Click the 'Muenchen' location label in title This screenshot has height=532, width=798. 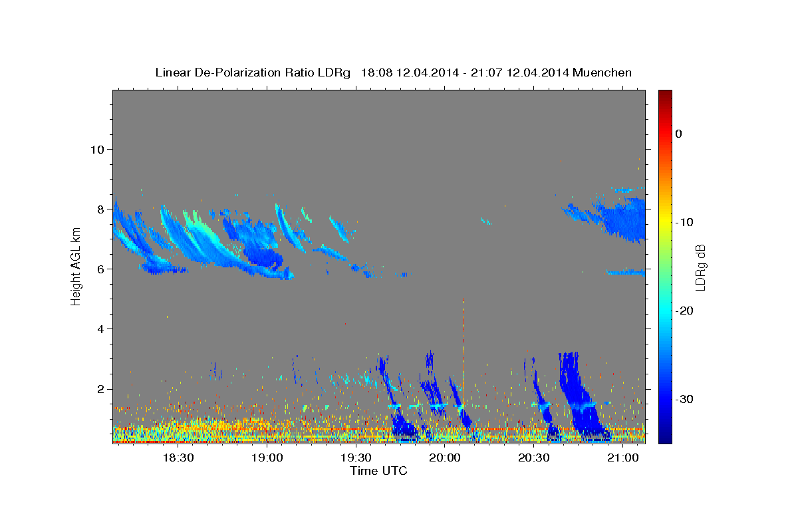click(x=601, y=72)
